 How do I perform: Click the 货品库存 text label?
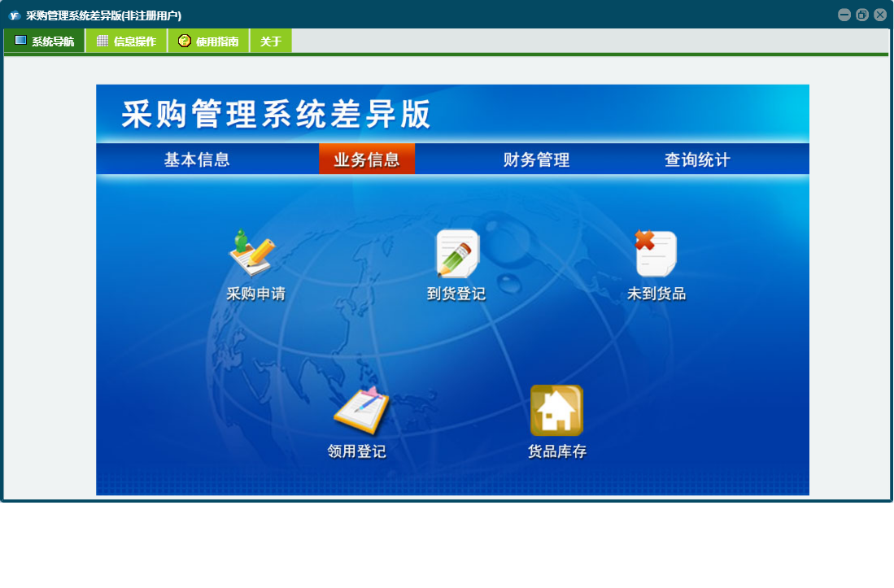pyautogui.click(x=557, y=451)
